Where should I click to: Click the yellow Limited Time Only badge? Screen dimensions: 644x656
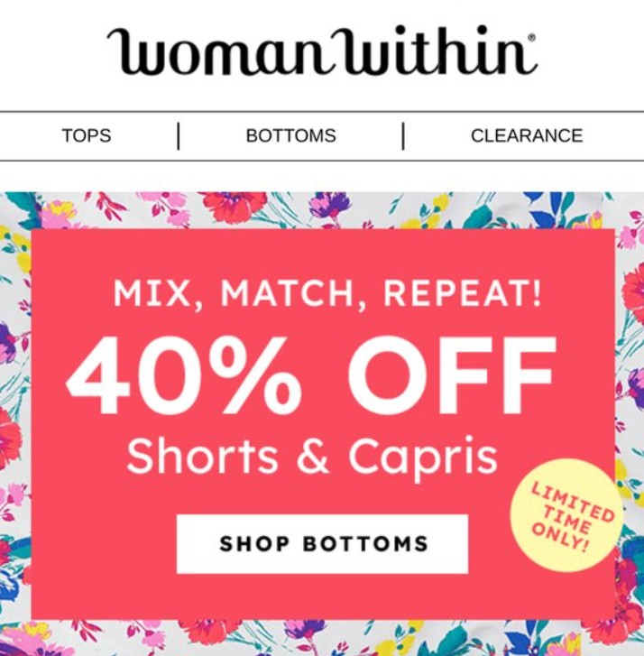click(x=566, y=515)
